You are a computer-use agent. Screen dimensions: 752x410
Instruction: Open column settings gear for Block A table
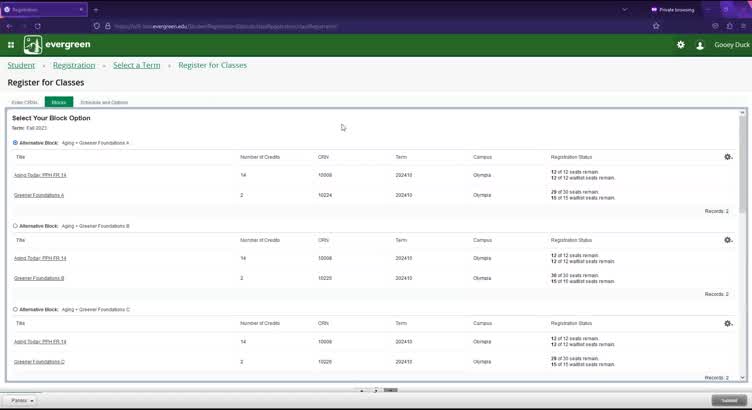(728, 157)
